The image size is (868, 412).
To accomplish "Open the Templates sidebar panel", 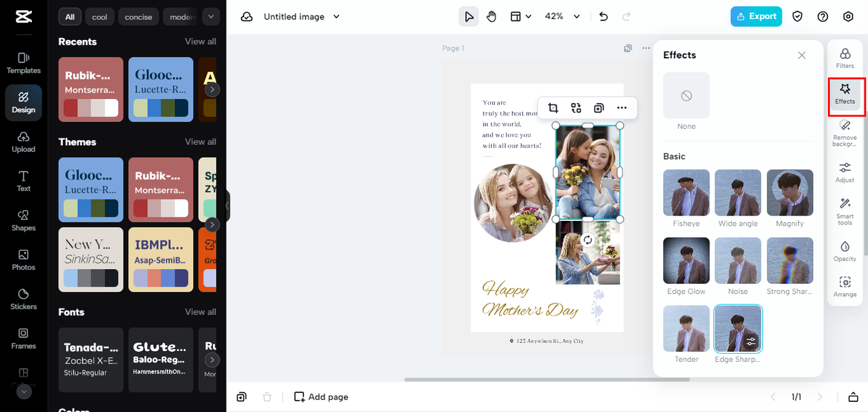I will [x=24, y=63].
